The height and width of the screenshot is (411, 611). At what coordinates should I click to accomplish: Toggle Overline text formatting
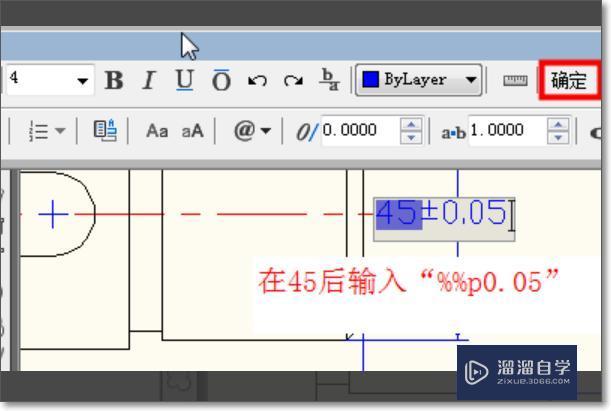(x=221, y=81)
